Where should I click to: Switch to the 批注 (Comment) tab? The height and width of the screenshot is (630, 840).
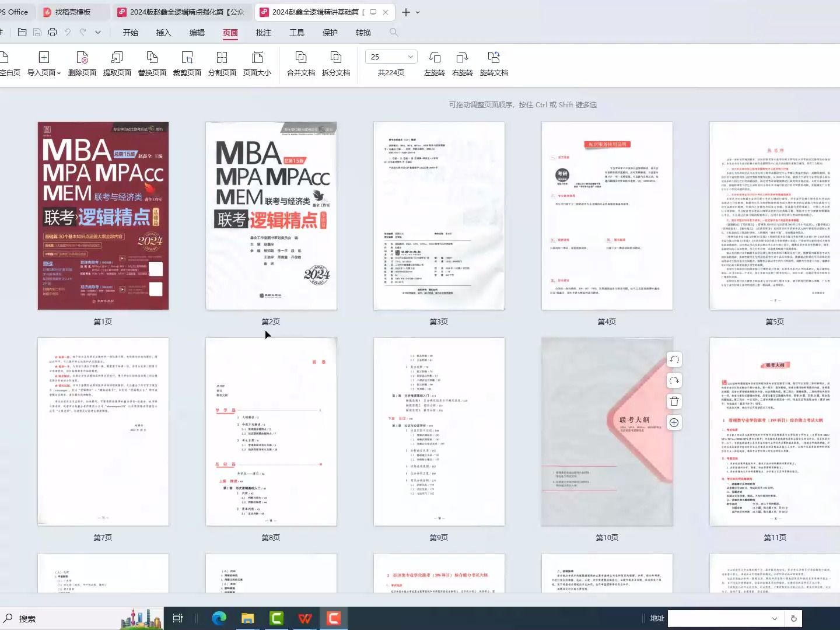pyautogui.click(x=264, y=33)
